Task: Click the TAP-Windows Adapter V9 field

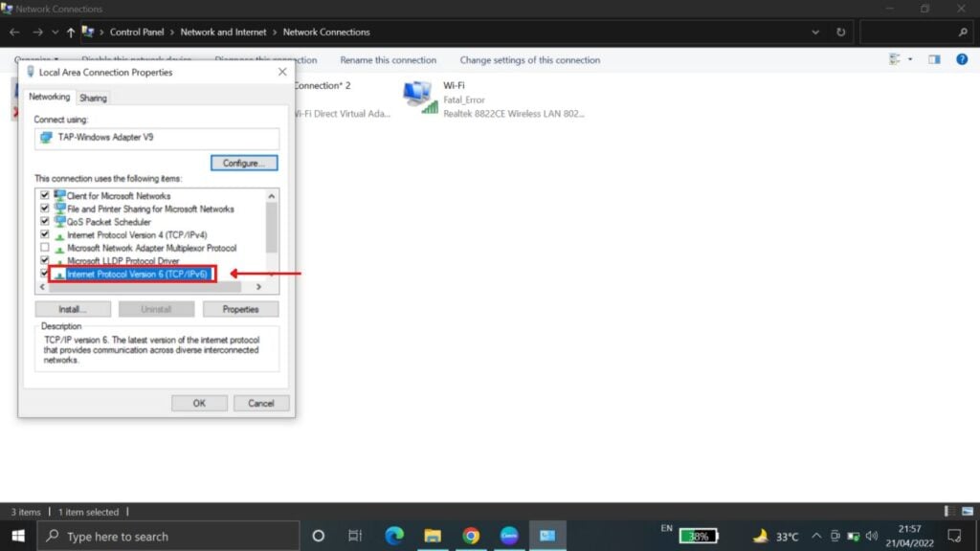Action: click(157, 138)
